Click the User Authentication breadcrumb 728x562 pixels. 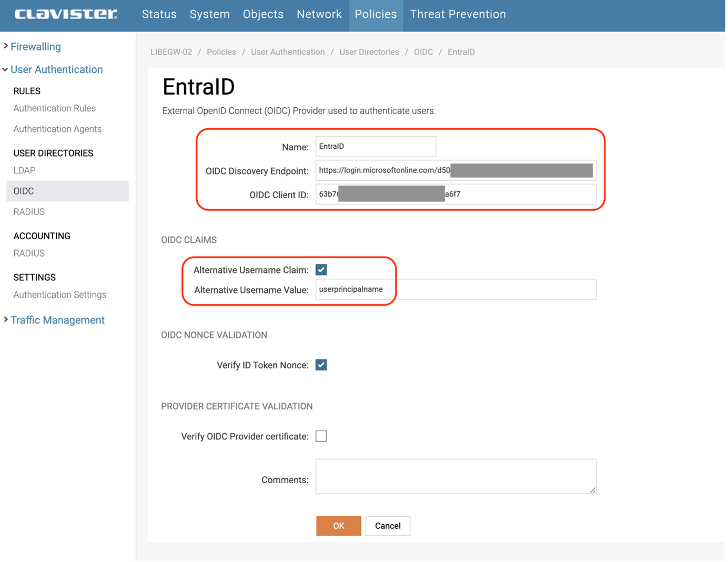[x=288, y=52]
